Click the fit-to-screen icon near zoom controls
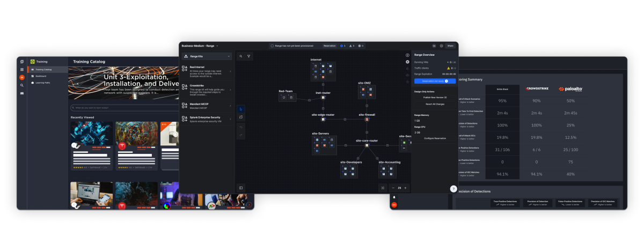The height and width of the screenshot is (238, 644). pyautogui.click(x=382, y=188)
